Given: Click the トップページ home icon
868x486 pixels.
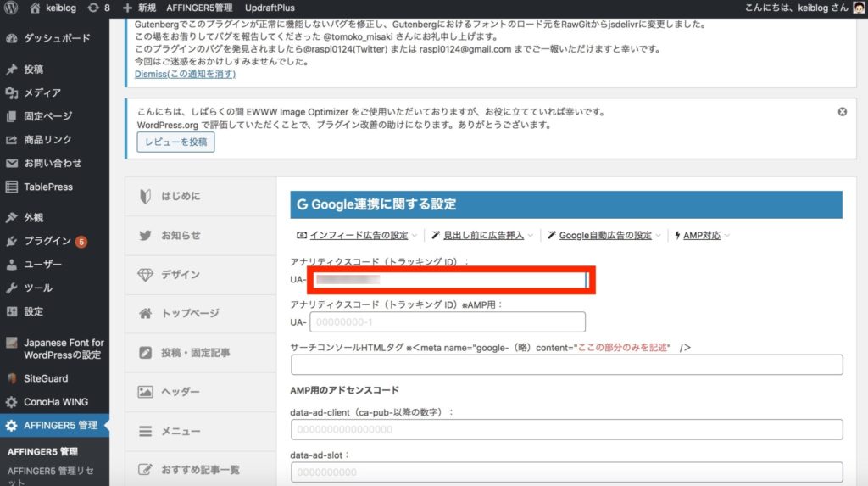Looking at the screenshot, I should click(145, 314).
